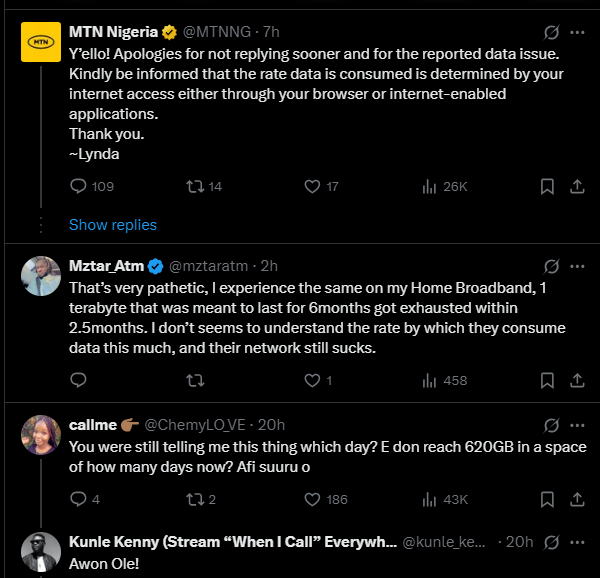Open Kunle Kenny's profile picture
Screen dimensions: 600x578
point(41,554)
